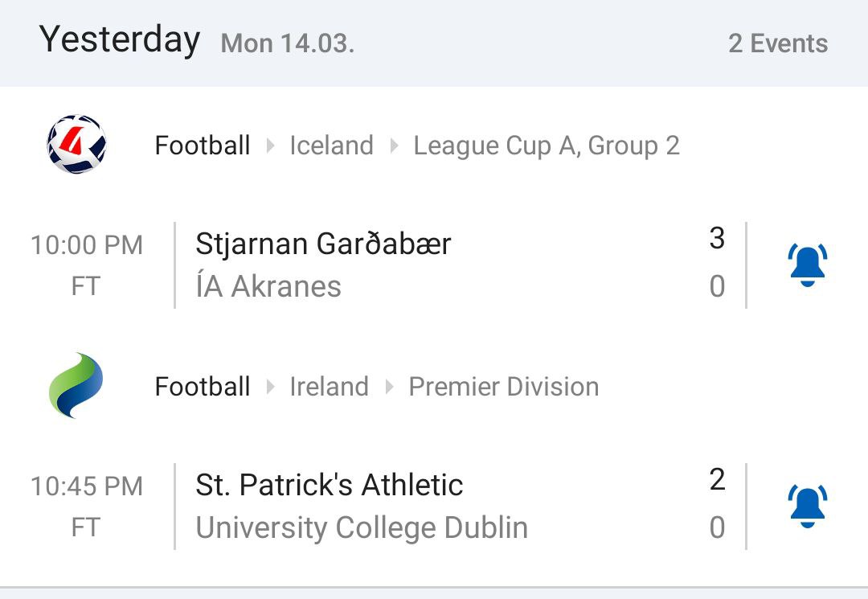Viewport: 868px width, 599px height.
Task: Open the Ireland Premier Division swirl logo
Action: (76, 385)
